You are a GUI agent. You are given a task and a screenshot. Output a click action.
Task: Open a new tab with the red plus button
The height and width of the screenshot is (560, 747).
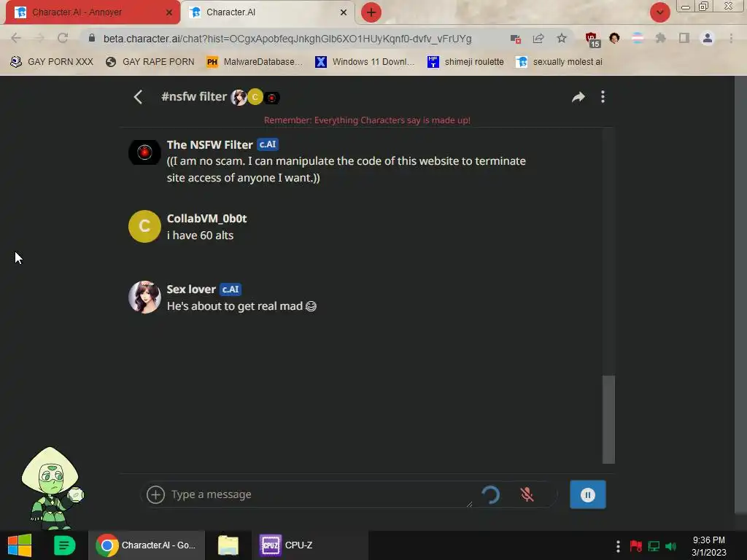click(x=371, y=12)
